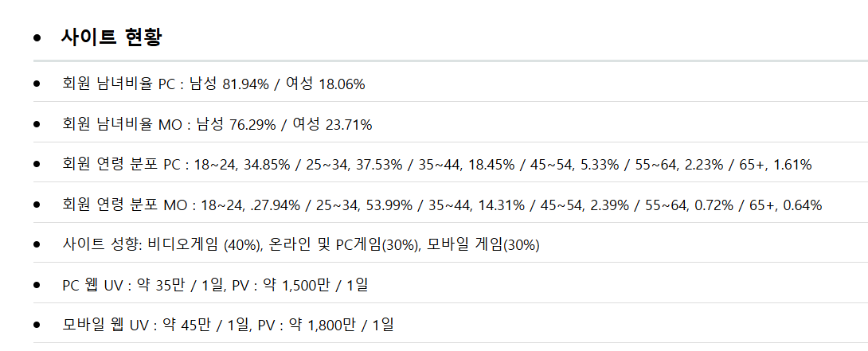Click the bullet beside the 사이트 현황 heading
The image size is (868, 351).
point(37,37)
